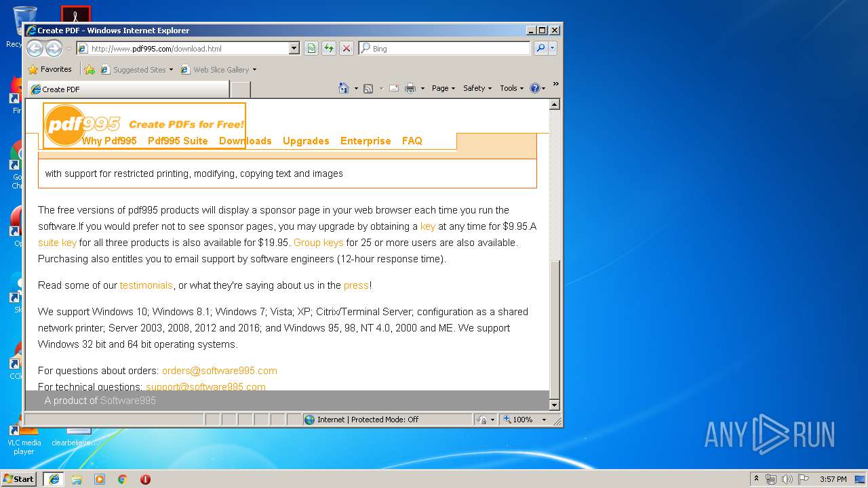The height and width of the screenshot is (488, 868).
Task: Click the Internet Protected Mode status zone
Action: (387, 420)
